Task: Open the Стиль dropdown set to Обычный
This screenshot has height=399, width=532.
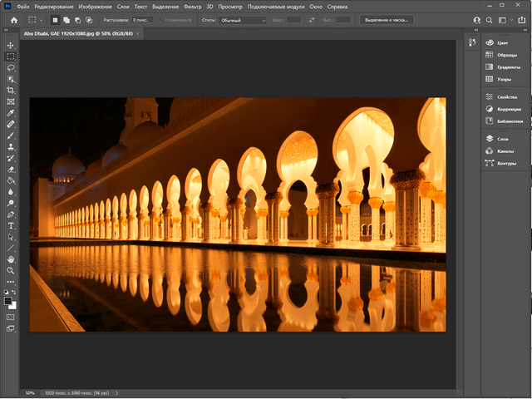Action: pos(243,20)
